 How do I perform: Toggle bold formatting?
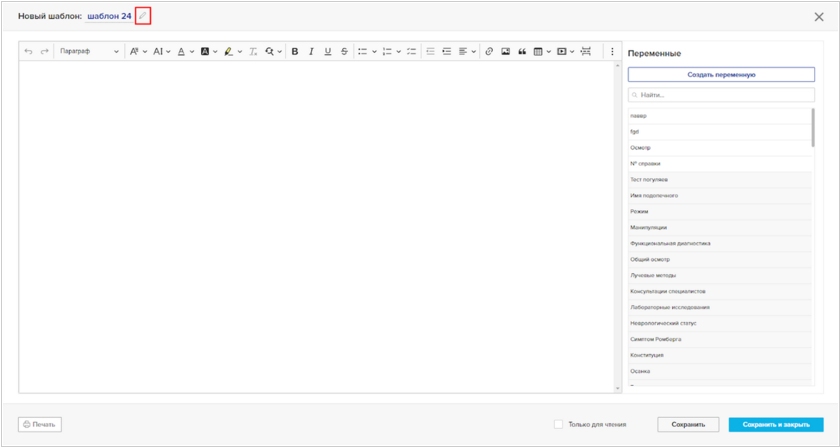(295, 51)
